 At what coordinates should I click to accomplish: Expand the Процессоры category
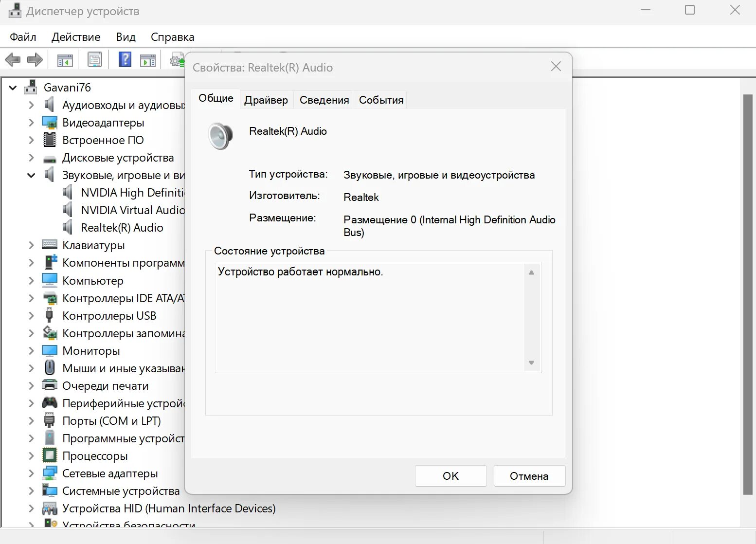pos(31,455)
